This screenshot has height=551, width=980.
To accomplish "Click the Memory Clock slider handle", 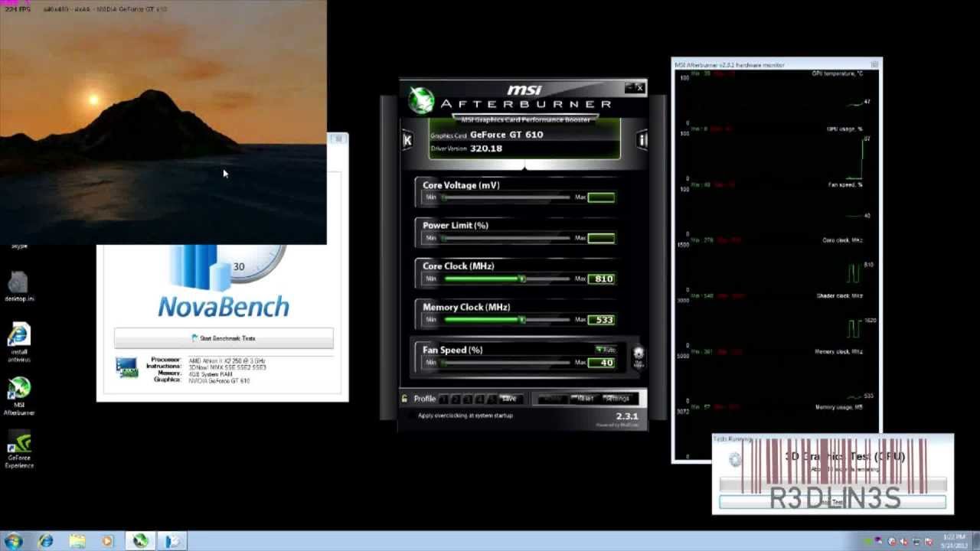I will 522,319.
